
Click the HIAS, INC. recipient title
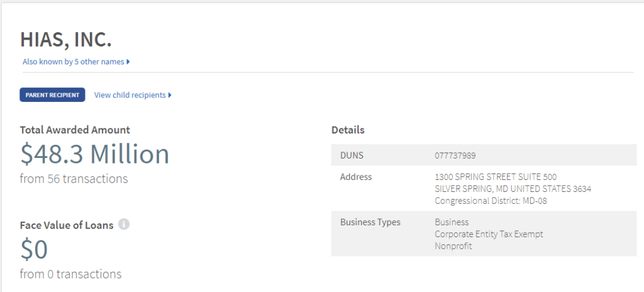[x=66, y=39]
